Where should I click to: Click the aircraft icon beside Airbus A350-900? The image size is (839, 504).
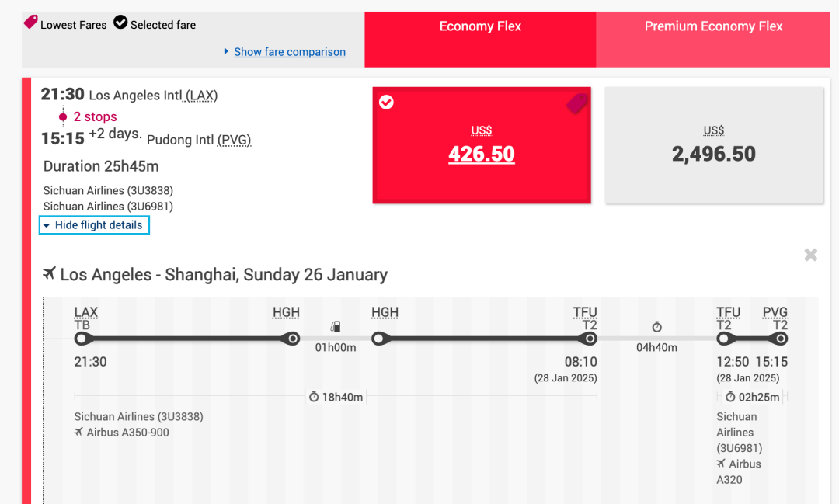(x=78, y=432)
